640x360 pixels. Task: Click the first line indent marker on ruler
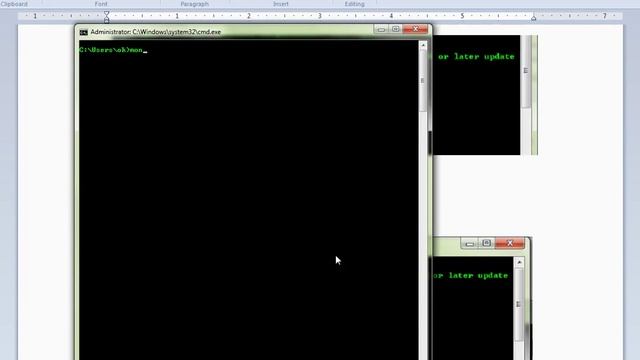tap(107, 13)
